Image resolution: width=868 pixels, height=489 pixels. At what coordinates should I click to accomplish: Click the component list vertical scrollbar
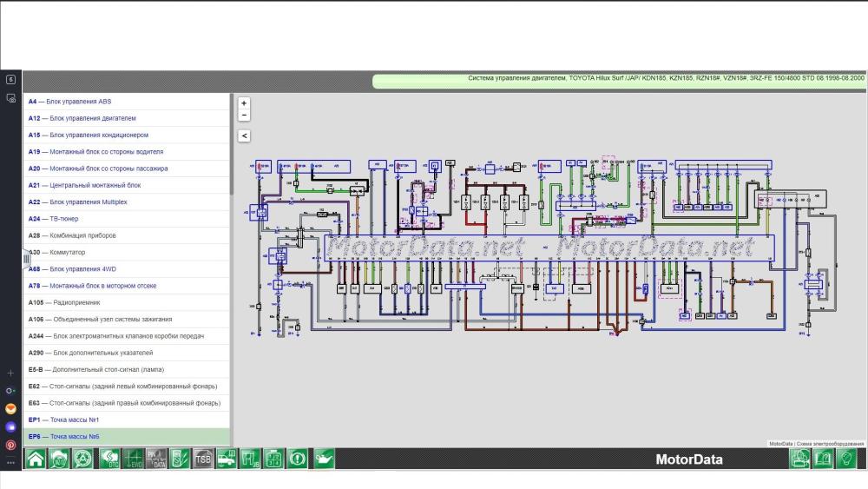point(232,144)
